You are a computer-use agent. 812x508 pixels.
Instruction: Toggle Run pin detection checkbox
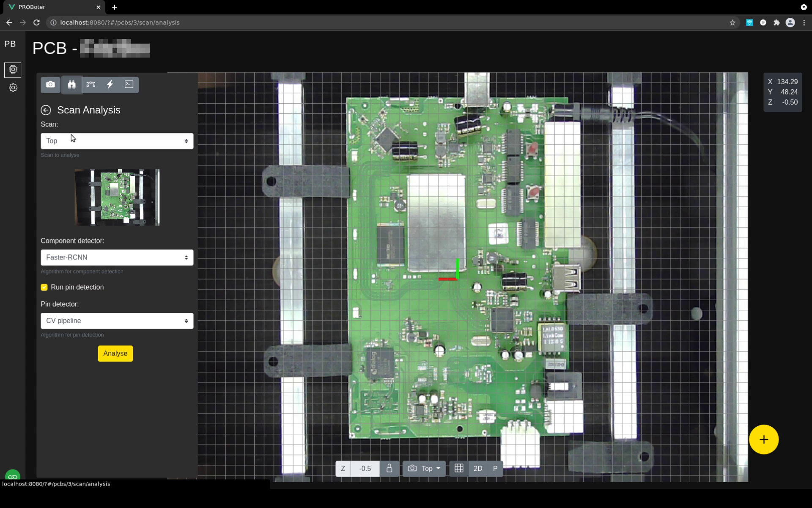pos(44,287)
